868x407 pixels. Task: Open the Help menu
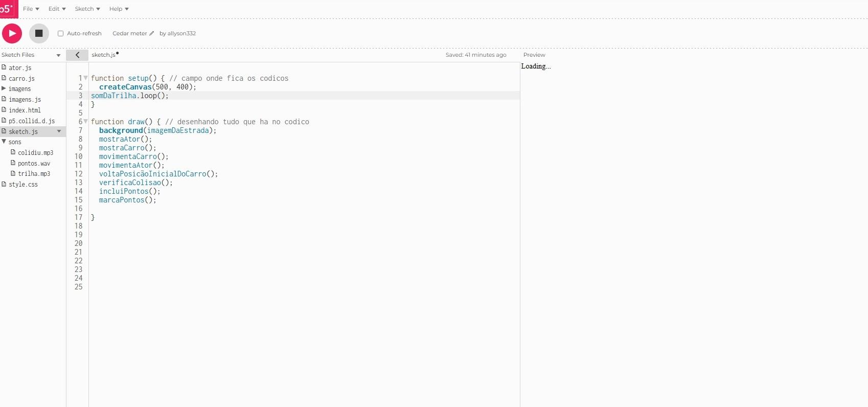119,9
